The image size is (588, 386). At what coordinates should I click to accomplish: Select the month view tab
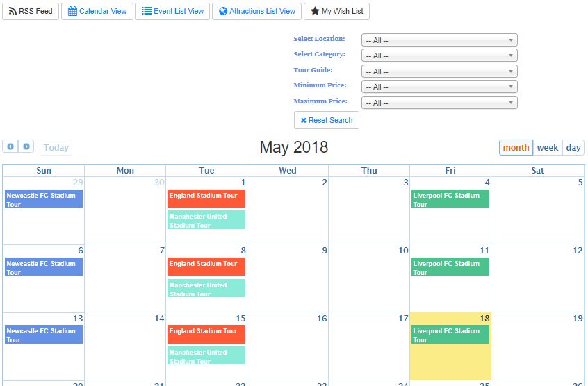pyautogui.click(x=516, y=147)
